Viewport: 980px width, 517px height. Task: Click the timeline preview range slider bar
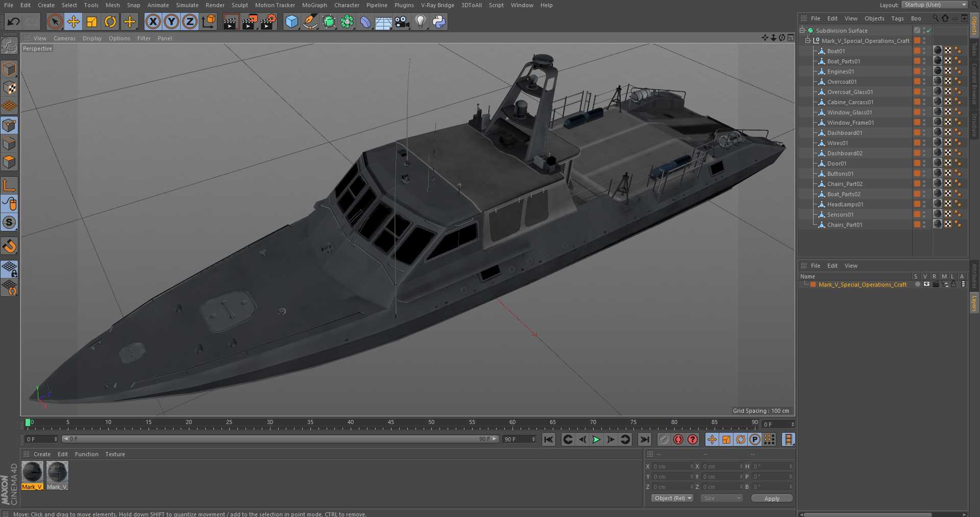pos(280,439)
